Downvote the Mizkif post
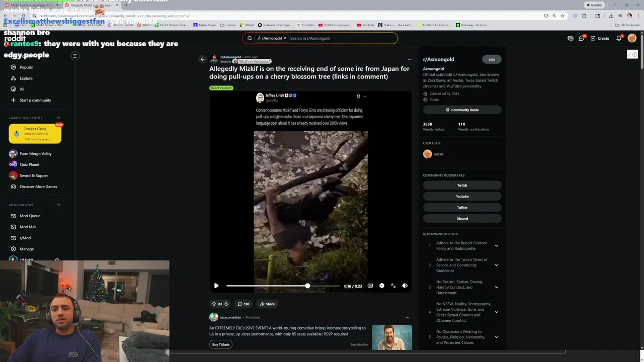 coord(226,304)
